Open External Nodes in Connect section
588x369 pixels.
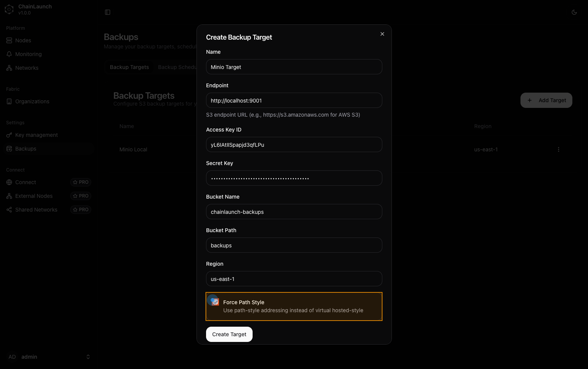coord(34,196)
